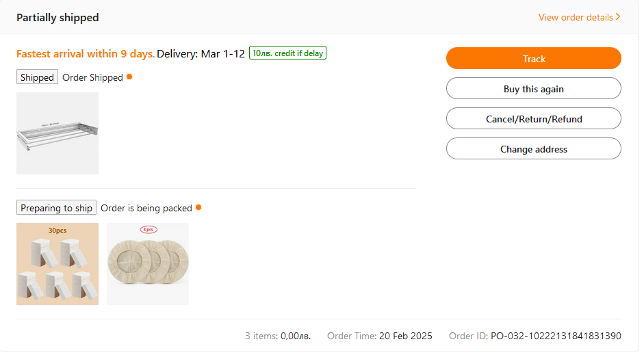644x357 pixels.
Task: Click the Order ID number PO-032-10222131841831390
Action: point(556,336)
